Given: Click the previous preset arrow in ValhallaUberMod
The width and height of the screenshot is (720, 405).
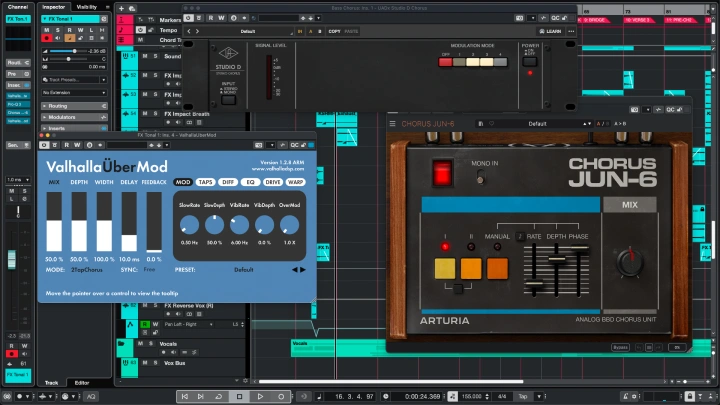Looking at the screenshot, I should (295, 270).
